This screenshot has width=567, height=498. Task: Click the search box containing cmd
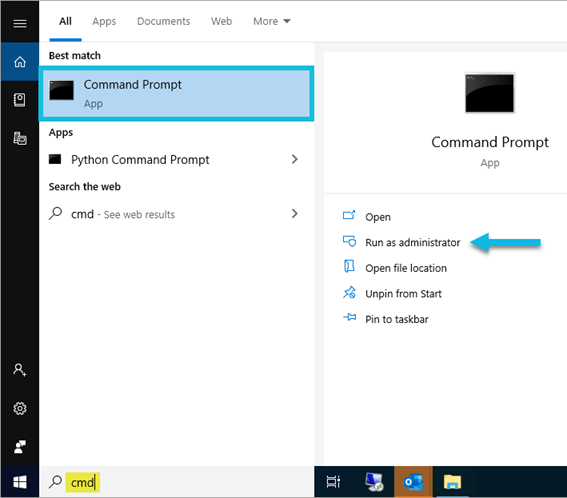point(176,482)
